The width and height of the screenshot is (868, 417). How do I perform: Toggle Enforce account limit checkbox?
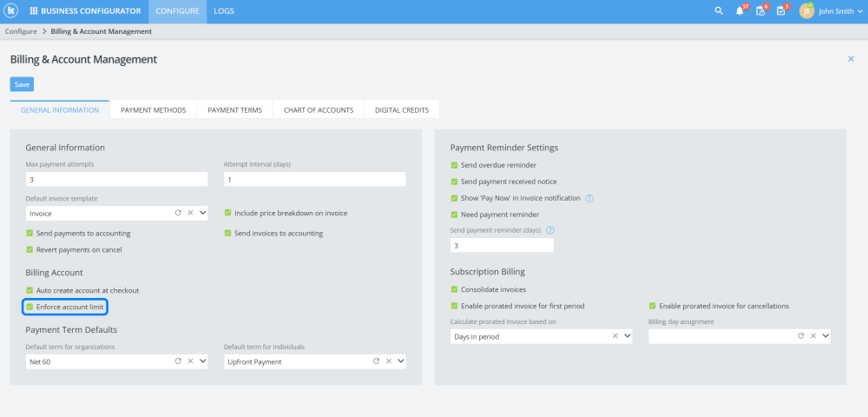[30, 307]
